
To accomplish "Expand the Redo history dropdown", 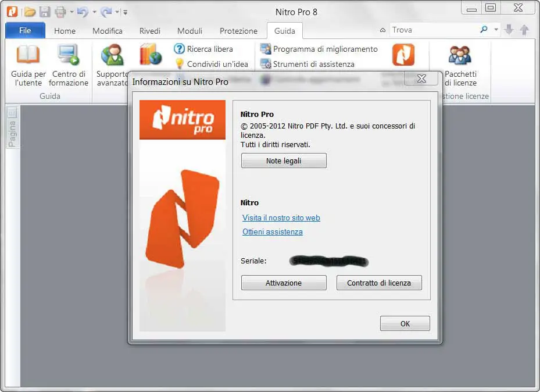I will (x=117, y=12).
